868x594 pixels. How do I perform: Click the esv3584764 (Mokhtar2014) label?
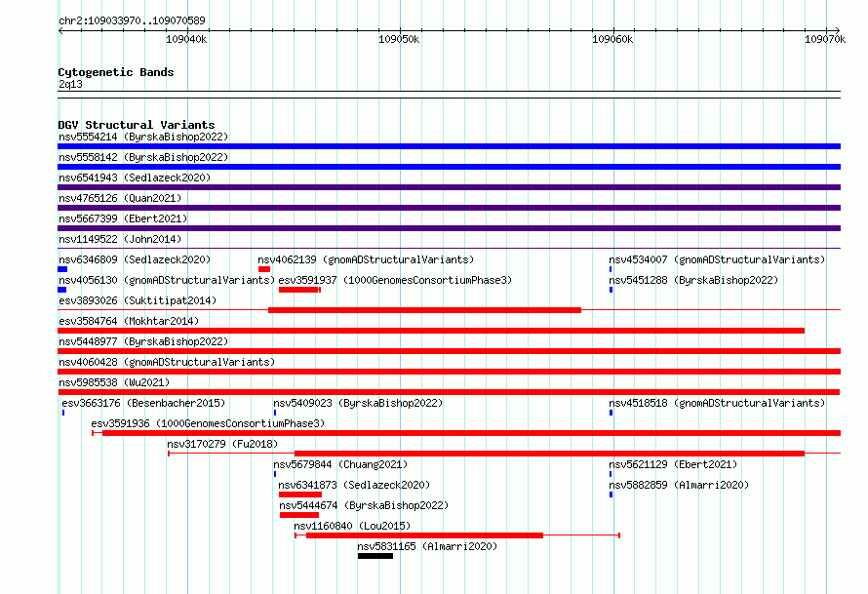[129, 321]
